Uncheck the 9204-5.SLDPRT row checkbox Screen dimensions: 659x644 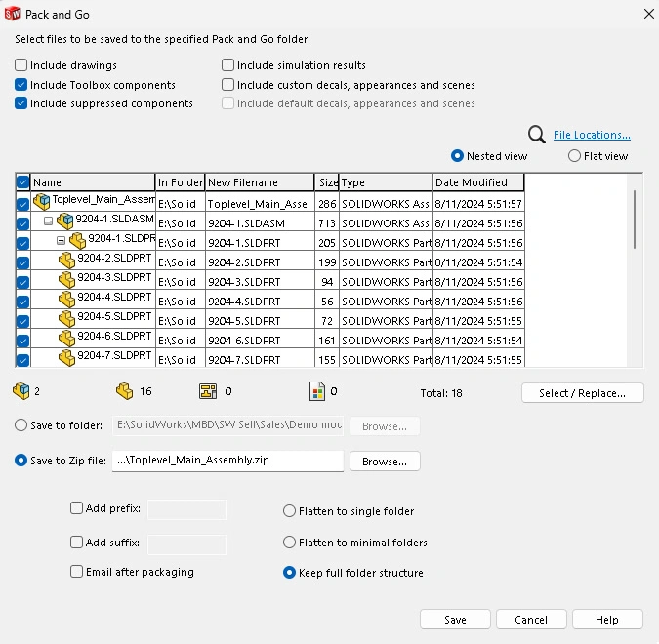(22, 321)
